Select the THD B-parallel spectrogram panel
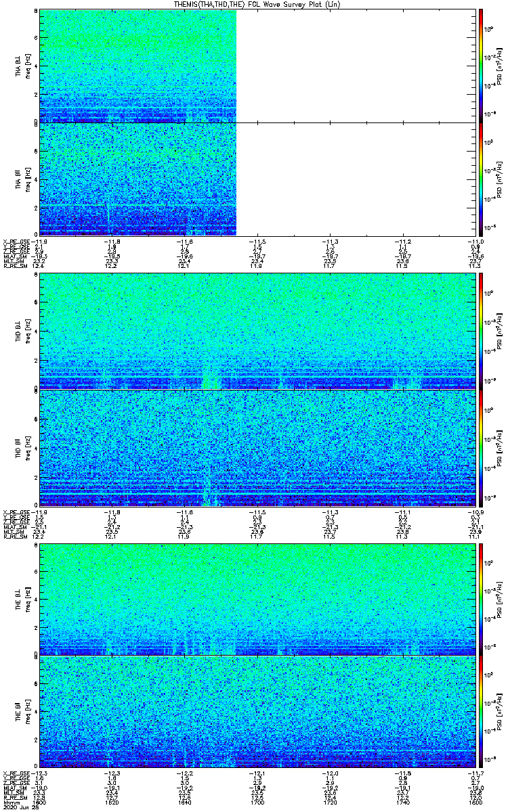508x812 pixels. (x=257, y=448)
